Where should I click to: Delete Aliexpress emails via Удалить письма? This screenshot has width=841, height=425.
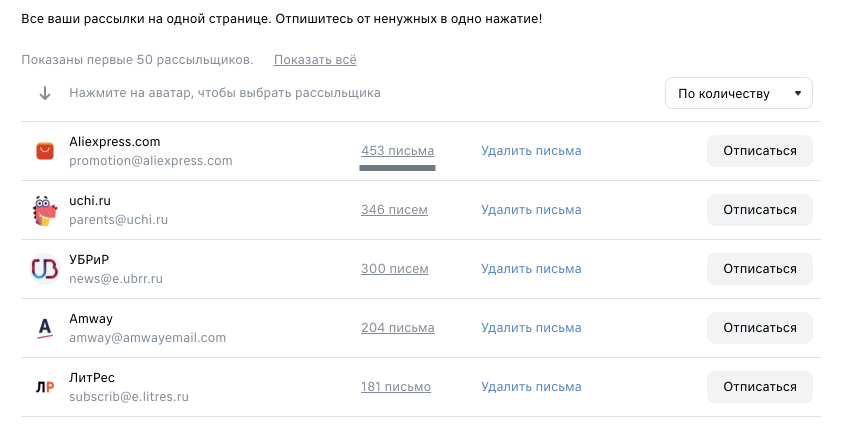531,151
